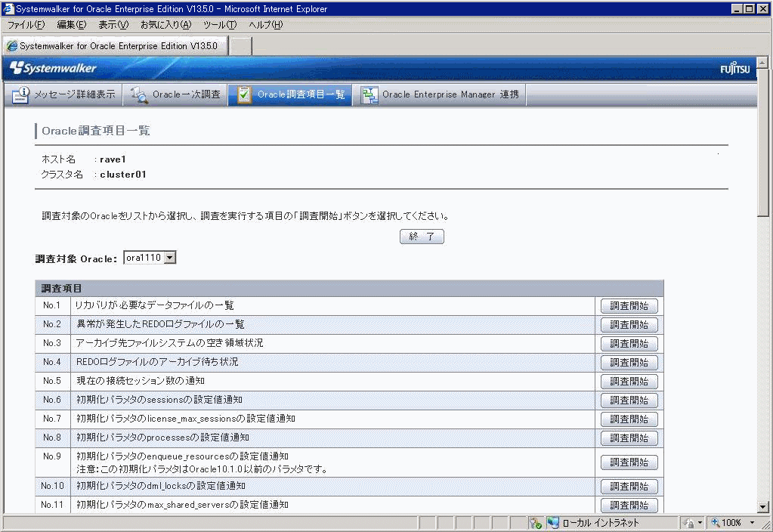Click the padlock icon in the status bar

[689, 523]
